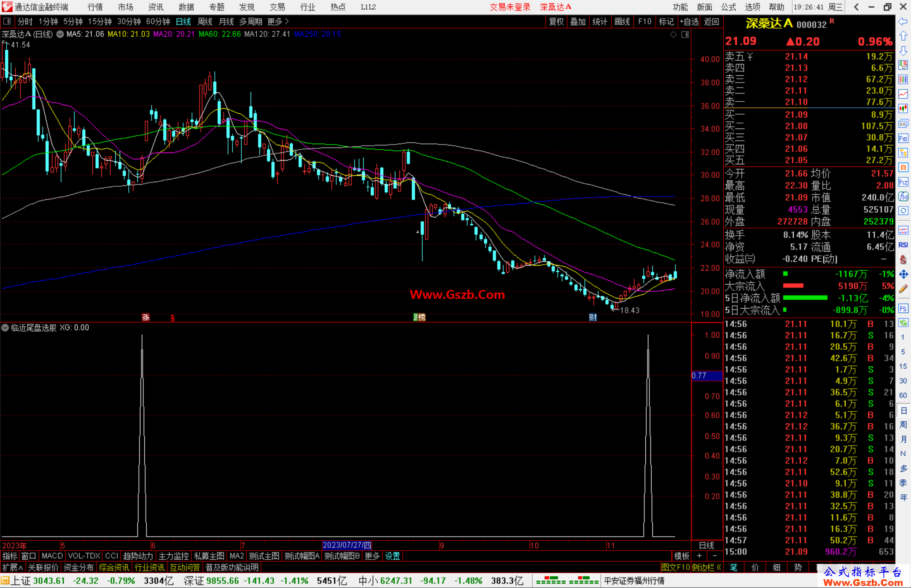This screenshot has height=588, width=911.
Task: Expand the 更多 timeframe options
Action: pyautogui.click(x=278, y=21)
